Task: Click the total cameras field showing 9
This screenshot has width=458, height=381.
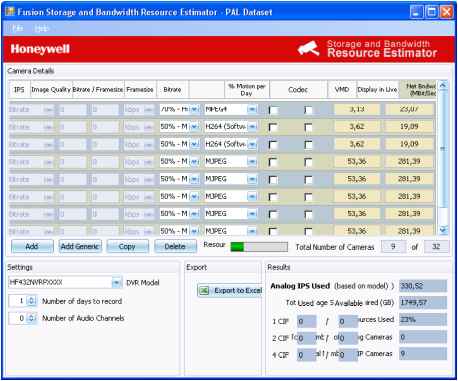Action: tap(393, 247)
